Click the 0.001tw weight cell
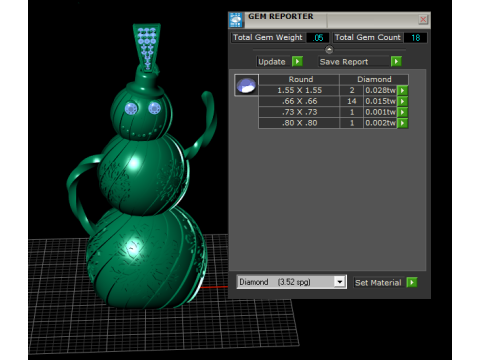Viewport: 480px width, 360px height. [x=380, y=112]
